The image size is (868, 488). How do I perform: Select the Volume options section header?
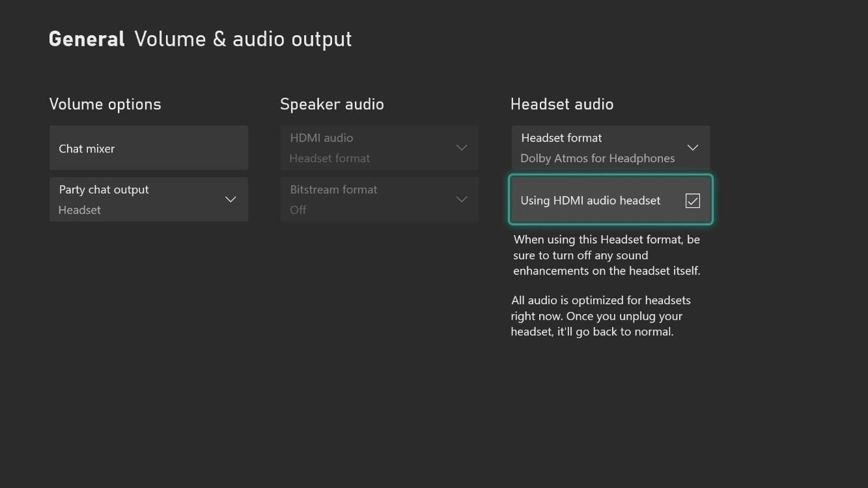point(105,104)
